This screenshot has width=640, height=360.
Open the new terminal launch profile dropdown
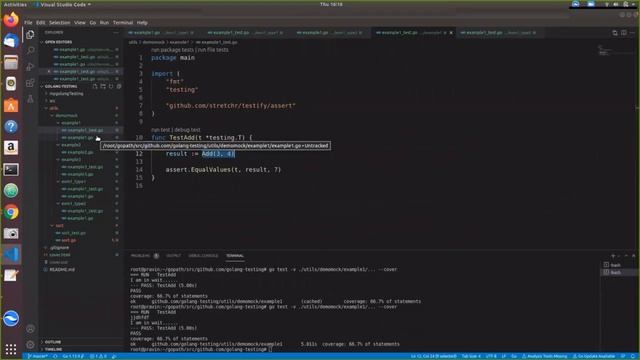[x=619, y=256]
